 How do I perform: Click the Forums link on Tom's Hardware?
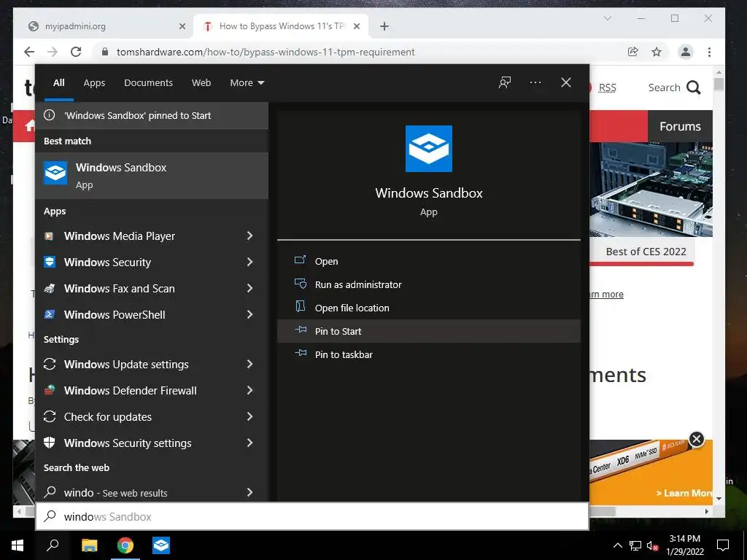[x=680, y=126]
